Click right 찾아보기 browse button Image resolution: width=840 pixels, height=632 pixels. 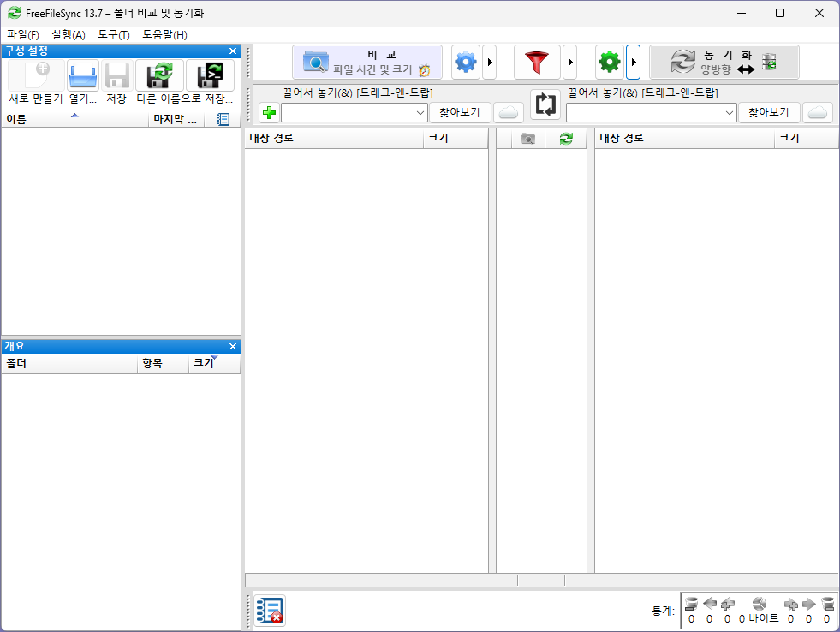click(769, 112)
